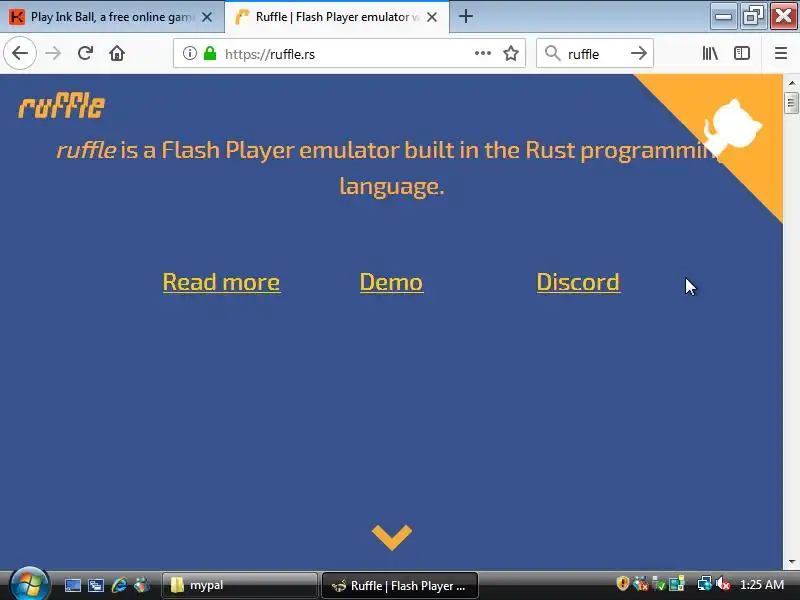Image resolution: width=800 pixels, height=600 pixels.
Task: Click Ruffle Flash Player taskbar button
Action: pos(399,585)
